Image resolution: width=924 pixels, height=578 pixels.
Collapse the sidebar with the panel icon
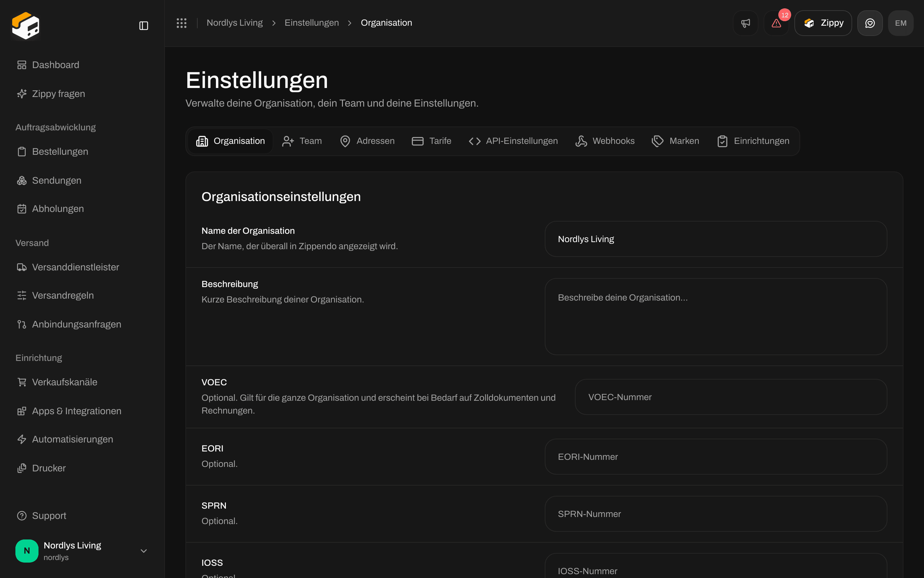tap(143, 26)
